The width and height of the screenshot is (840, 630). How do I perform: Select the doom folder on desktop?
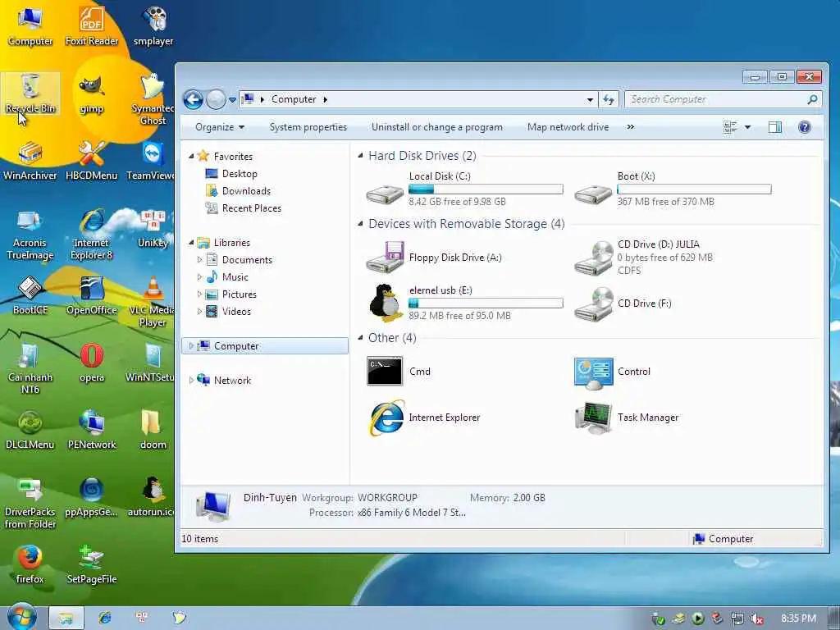point(153,430)
